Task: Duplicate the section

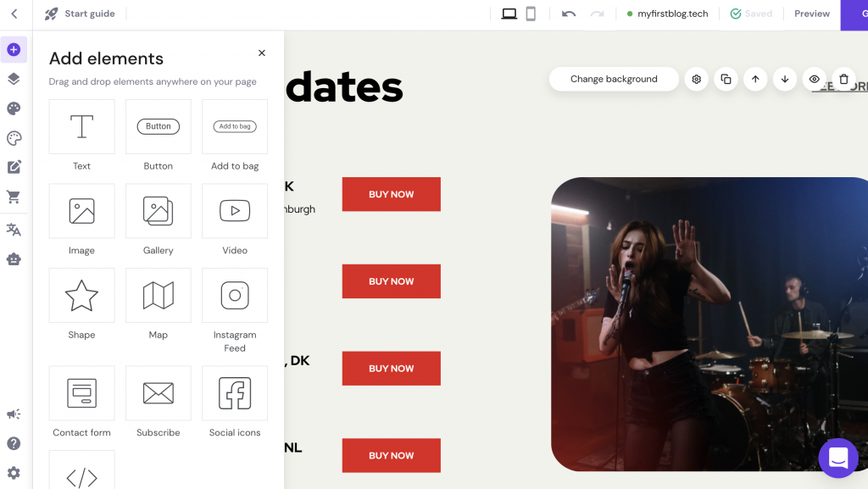Action: click(726, 79)
